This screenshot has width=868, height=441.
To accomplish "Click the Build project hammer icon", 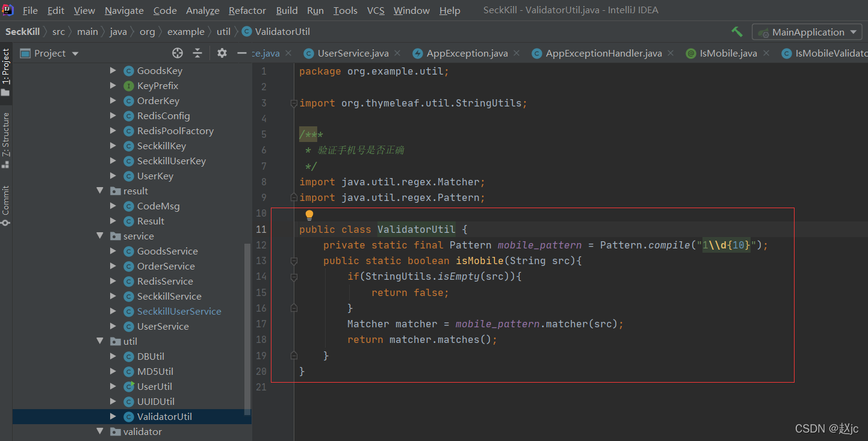I will (x=737, y=32).
